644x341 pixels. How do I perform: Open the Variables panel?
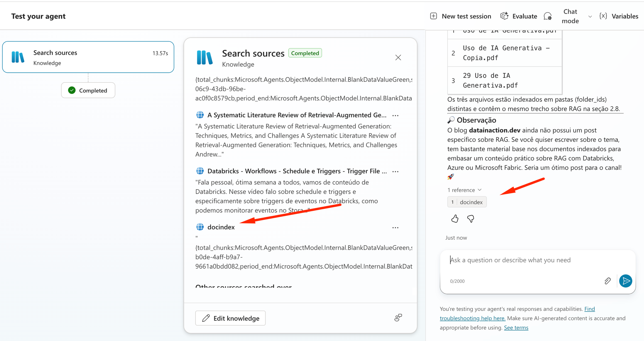click(x=619, y=16)
